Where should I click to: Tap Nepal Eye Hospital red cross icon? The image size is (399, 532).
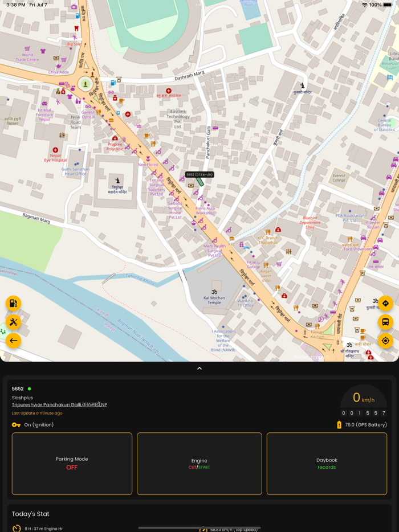tap(55, 150)
